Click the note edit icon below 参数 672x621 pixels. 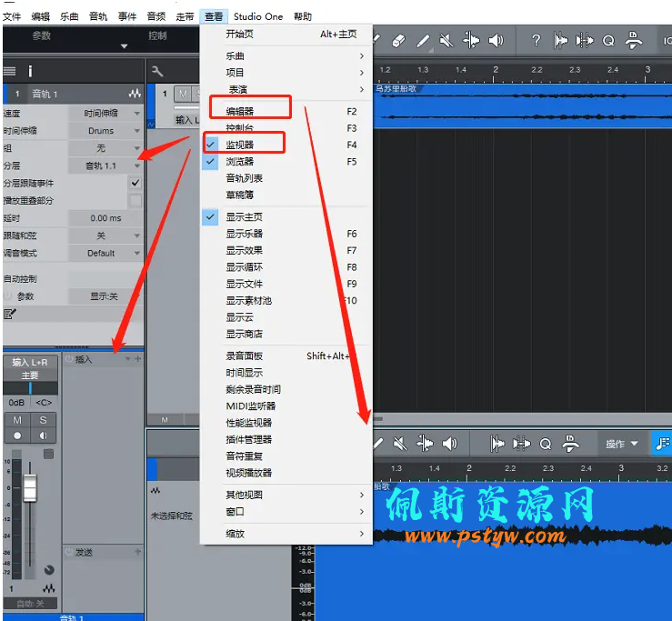[x=10, y=315]
